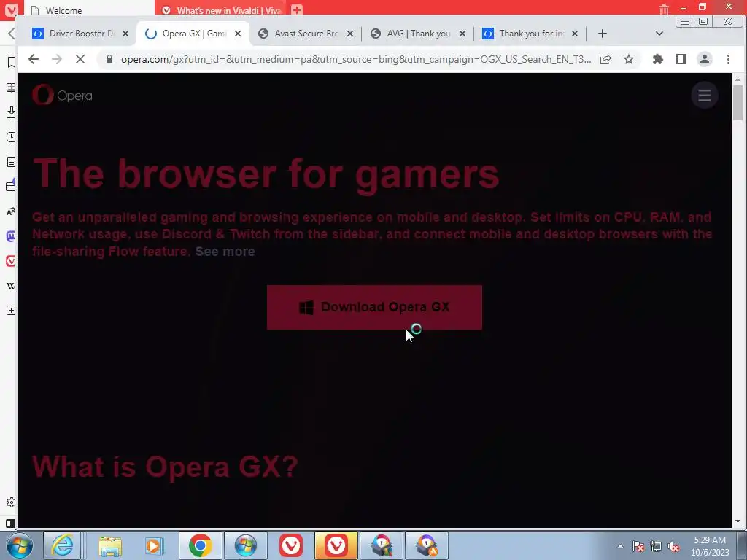The height and width of the screenshot is (560, 747).
Task: Add new tab in Vivaldi window
Action: tap(297, 9)
